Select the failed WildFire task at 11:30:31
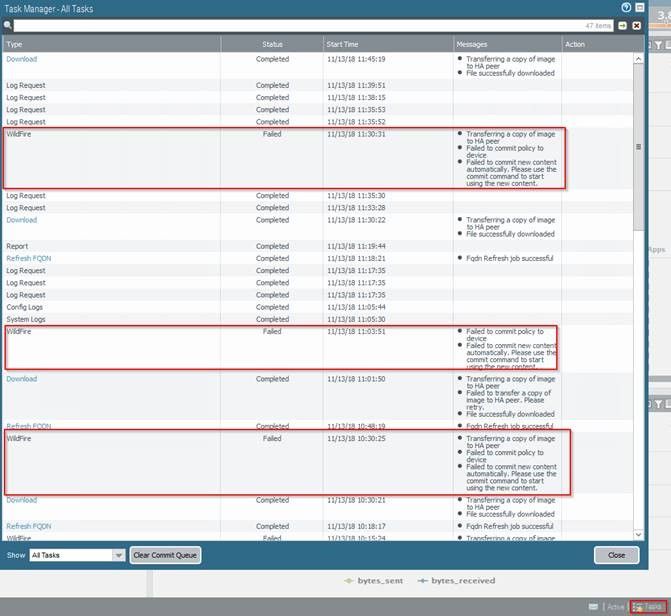The height and width of the screenshot is (616, 671). tap(110, 134)
